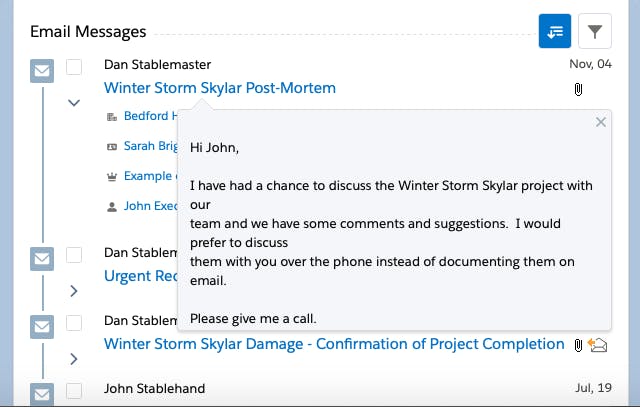
Task: Open Winter Storm Skylar Damage confirmation link
Action: point(334,344)
